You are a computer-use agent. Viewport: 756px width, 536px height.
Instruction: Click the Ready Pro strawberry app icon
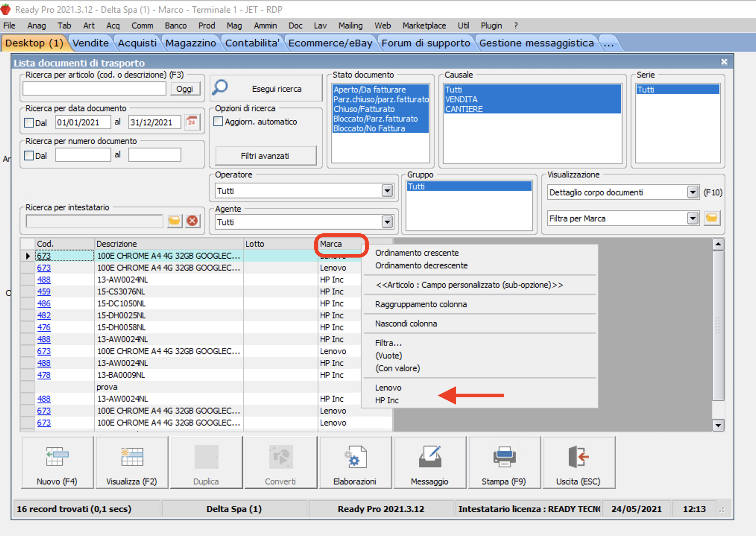6,9
